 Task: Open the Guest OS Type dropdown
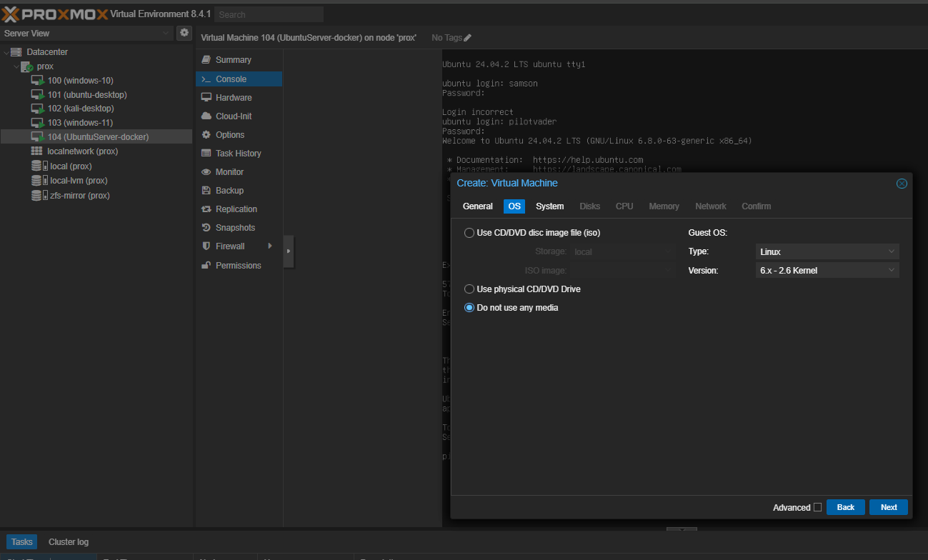(827, 252)
